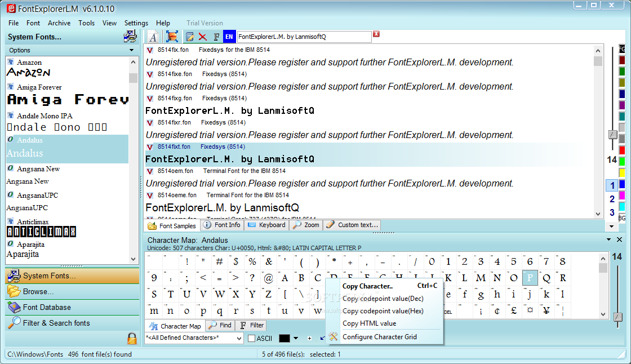Click the edit sample text notepad icon
Screen dimensions: 631x364
pos(189,37)
